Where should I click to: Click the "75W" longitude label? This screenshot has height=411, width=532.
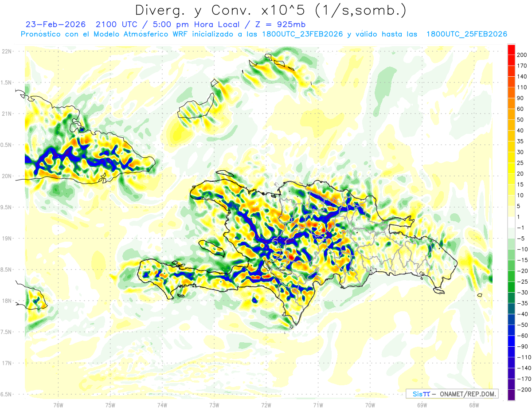click(110, 405)
